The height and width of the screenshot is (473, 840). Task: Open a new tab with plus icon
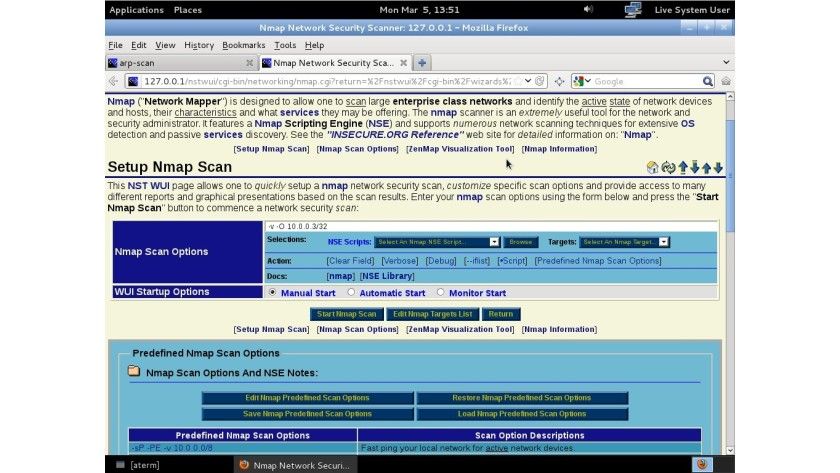click(x=422, y=63)
